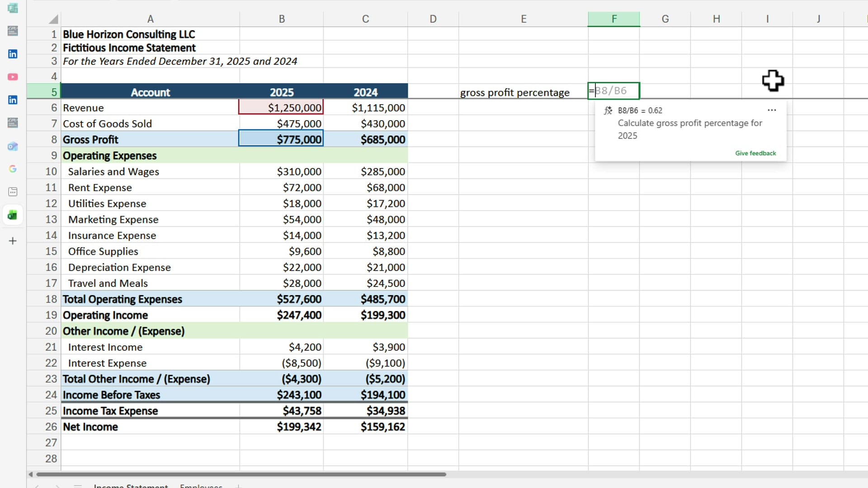Open LinkedIn from the sidebar
The image size is (868, 488).
coord(12,54)
